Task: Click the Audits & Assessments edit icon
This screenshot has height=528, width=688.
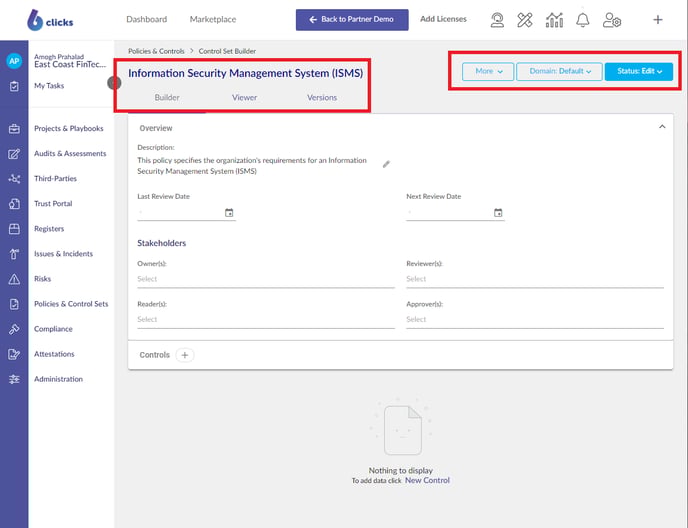Action: (14, 154)
